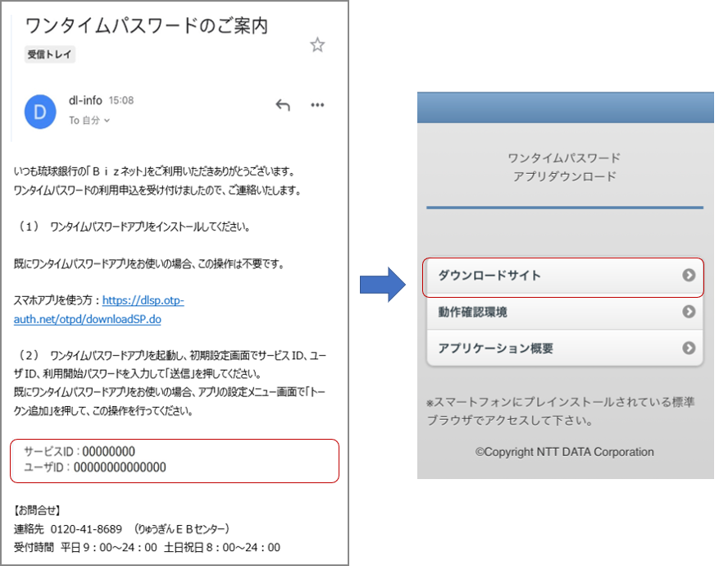The height and width of the screenshot is (566, 728).
Task: Expand the To 自分 recipient details
Action: [x=89, y=121]
